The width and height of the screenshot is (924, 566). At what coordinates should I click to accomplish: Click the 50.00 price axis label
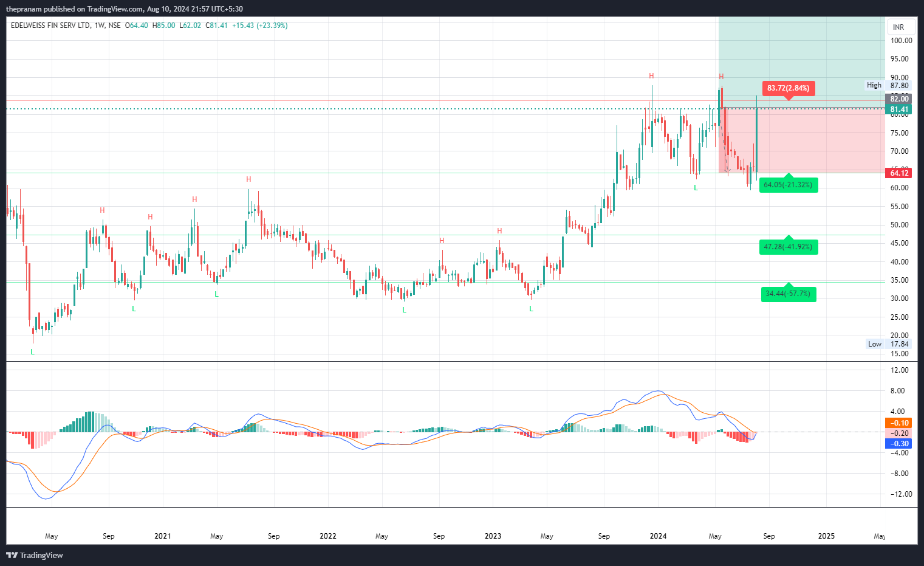(900, 225)
